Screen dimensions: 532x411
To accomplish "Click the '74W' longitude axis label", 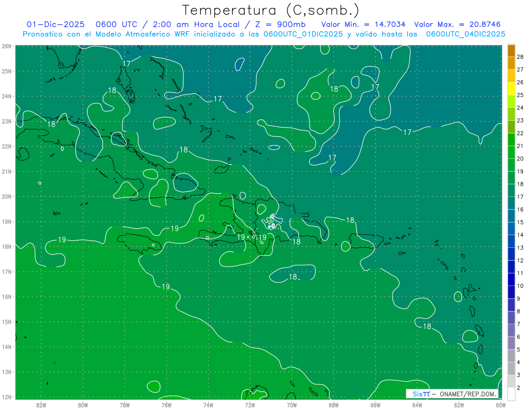I will 208,405.
